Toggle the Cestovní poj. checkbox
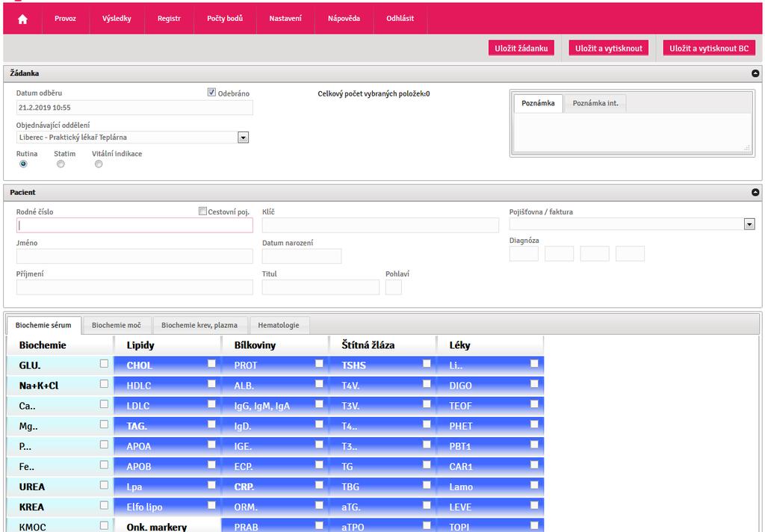Screen dimensions: 765x532 click(x=202, y=211)
